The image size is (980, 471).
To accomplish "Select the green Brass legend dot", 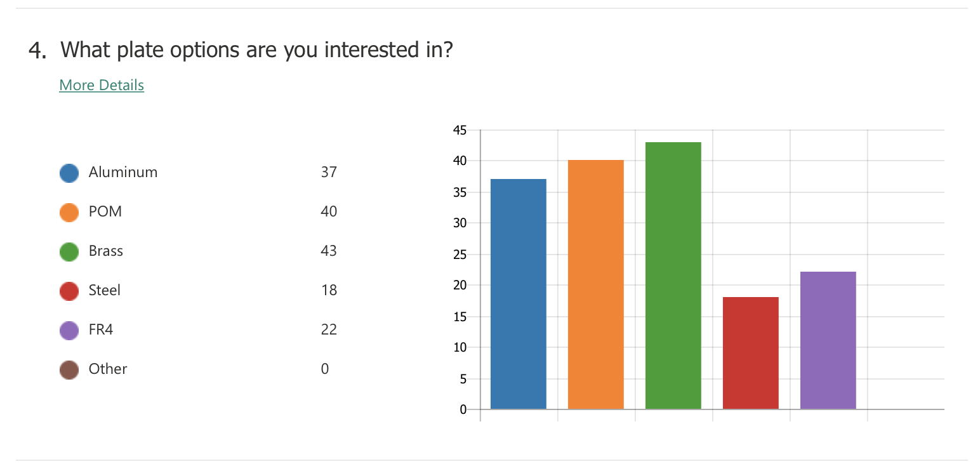I will click(x=69, y=251).
